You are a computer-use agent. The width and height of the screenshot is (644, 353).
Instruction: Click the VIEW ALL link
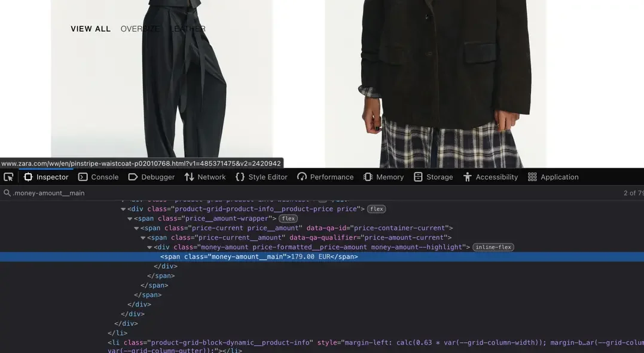90,29
